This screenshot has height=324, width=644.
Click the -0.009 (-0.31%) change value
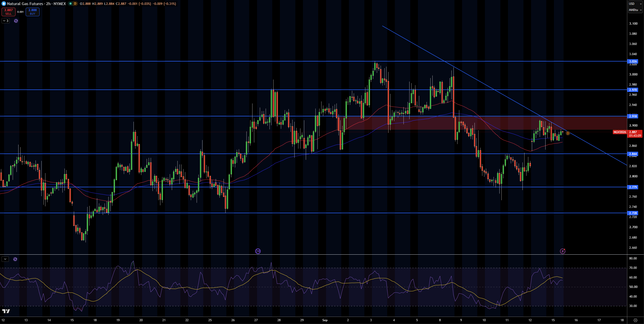coord(164,4)
